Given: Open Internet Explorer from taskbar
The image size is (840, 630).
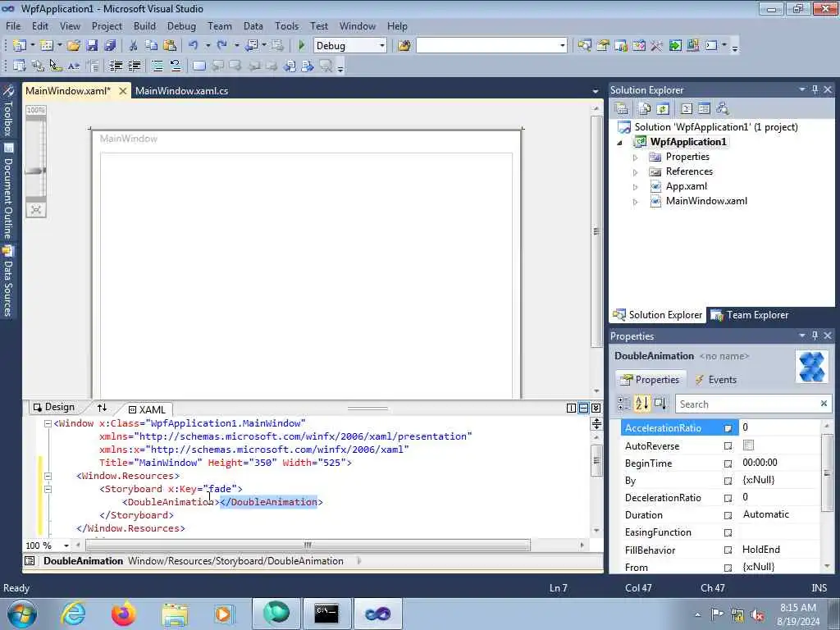Looking at the screenshot, I should pyautogui.click(x=73, y=614).
